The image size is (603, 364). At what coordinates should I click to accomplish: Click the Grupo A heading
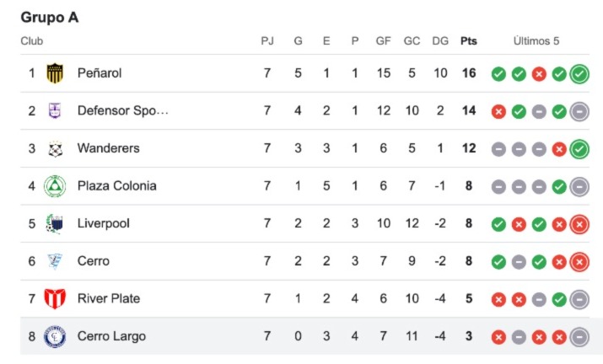coord(50,18)
